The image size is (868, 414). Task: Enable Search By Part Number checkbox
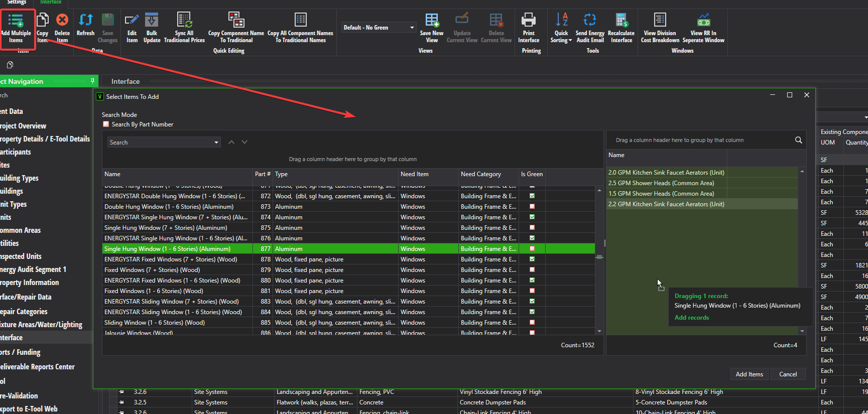(x=106, y=124)
